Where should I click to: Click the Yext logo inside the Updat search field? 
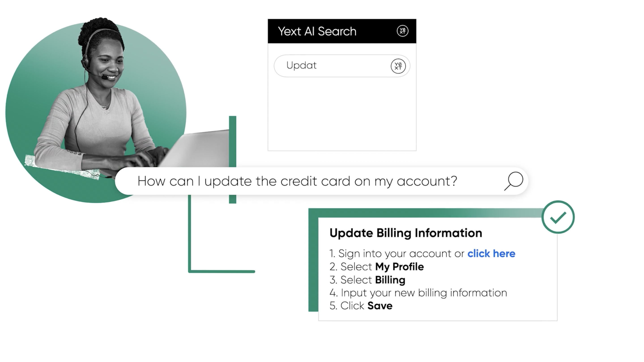398,66
